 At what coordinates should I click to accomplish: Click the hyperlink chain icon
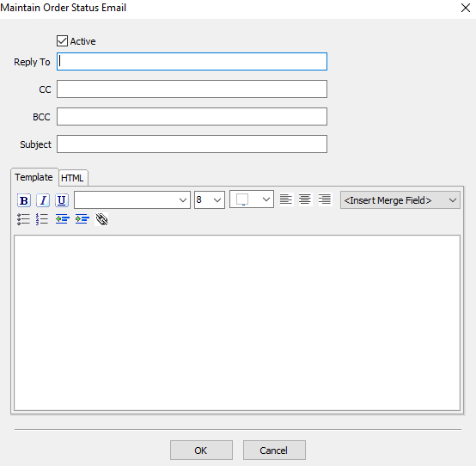pos(101,219)
